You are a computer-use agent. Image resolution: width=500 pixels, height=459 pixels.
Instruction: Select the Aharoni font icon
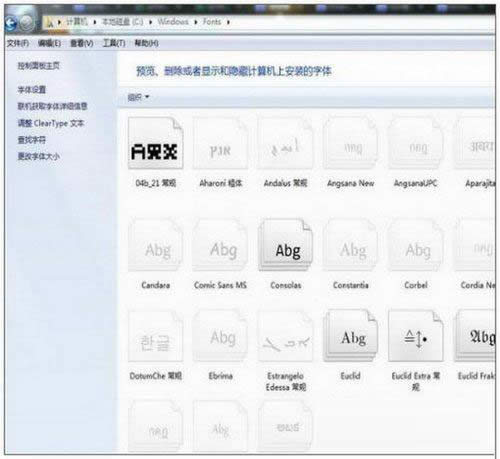[221, 143]
